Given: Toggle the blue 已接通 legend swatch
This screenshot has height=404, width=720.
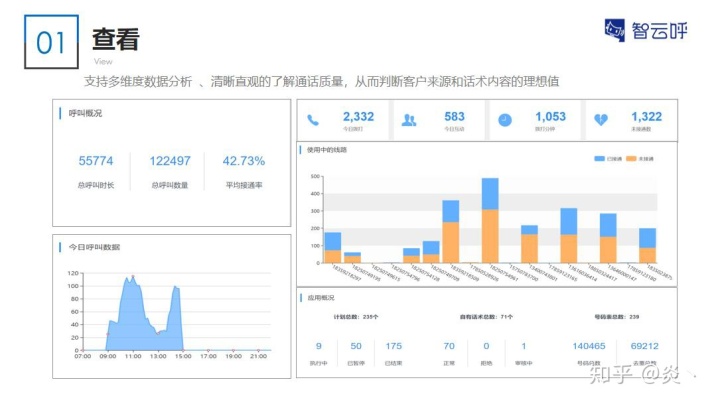Looking at the screenshot, I should pyautogui.click(x=599, y=159).
